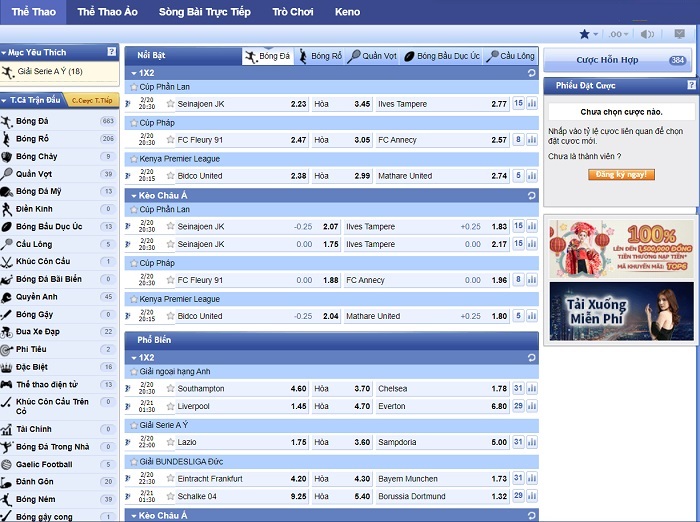
Task: Click the sound speaker icon
Action: coord(648,34)
